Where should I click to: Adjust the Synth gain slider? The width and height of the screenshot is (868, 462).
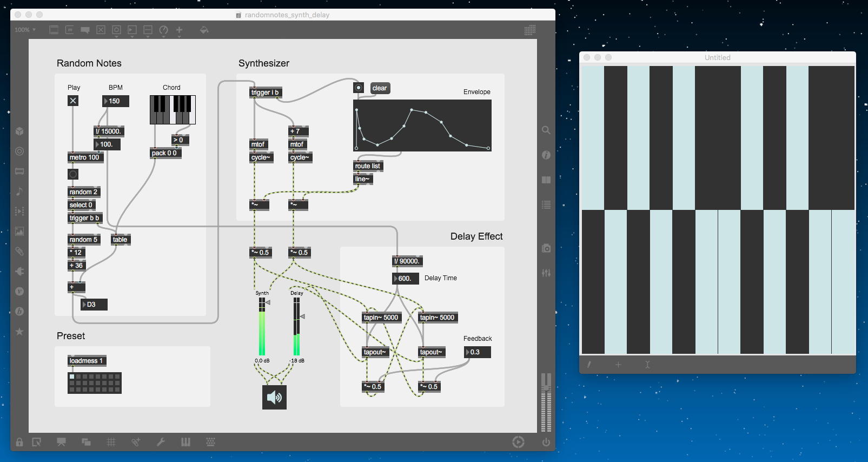click(x=262, y=326)
